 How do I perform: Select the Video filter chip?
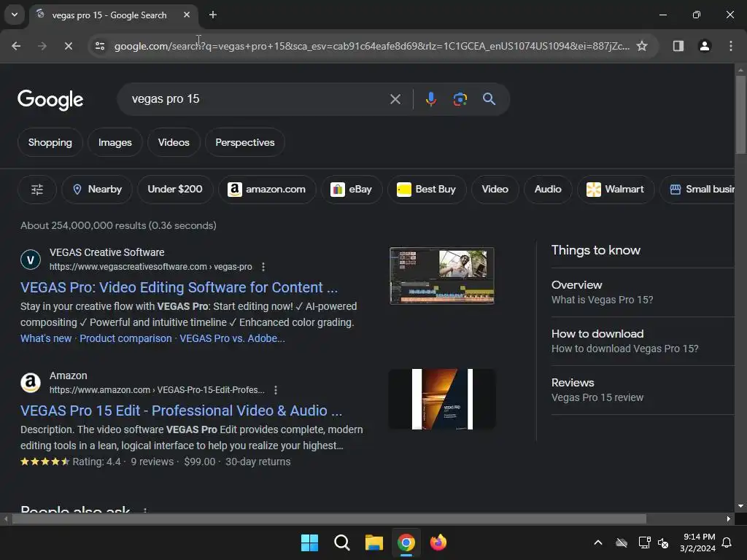pyautogui.click(x=495, y=190)
